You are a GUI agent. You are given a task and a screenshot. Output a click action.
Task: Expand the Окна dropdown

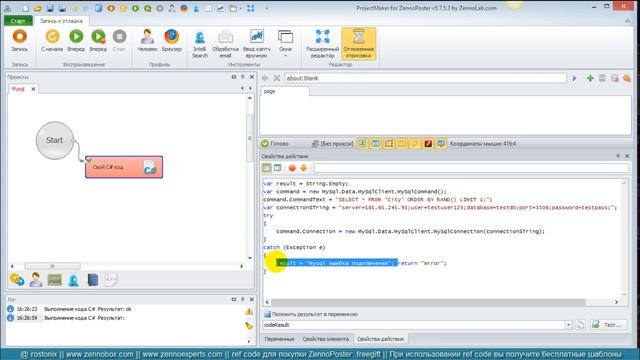click(x=285, y=44)
